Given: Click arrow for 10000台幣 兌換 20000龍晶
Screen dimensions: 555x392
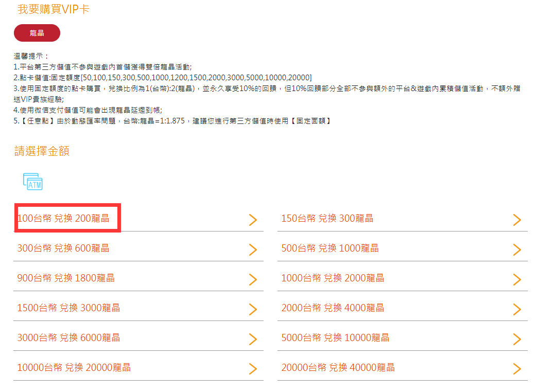Looking at the screenshot, I should pos(253,369).
